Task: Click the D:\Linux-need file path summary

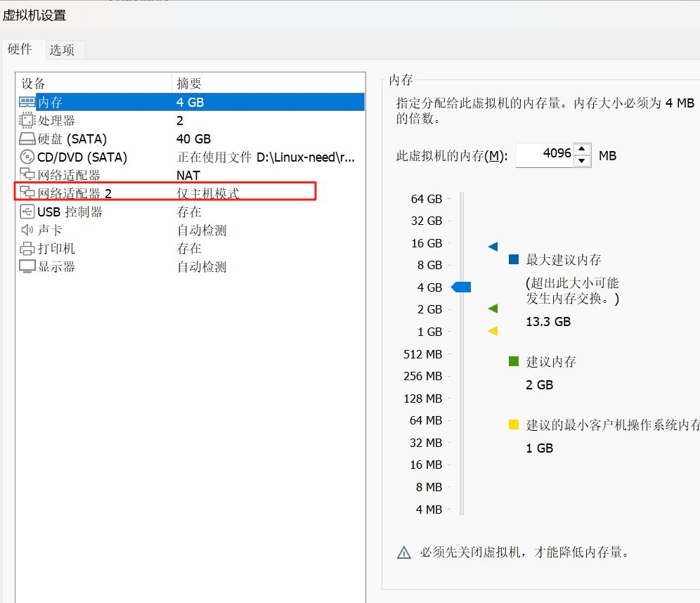Action: pyautogui.click(x=266, y=157)
